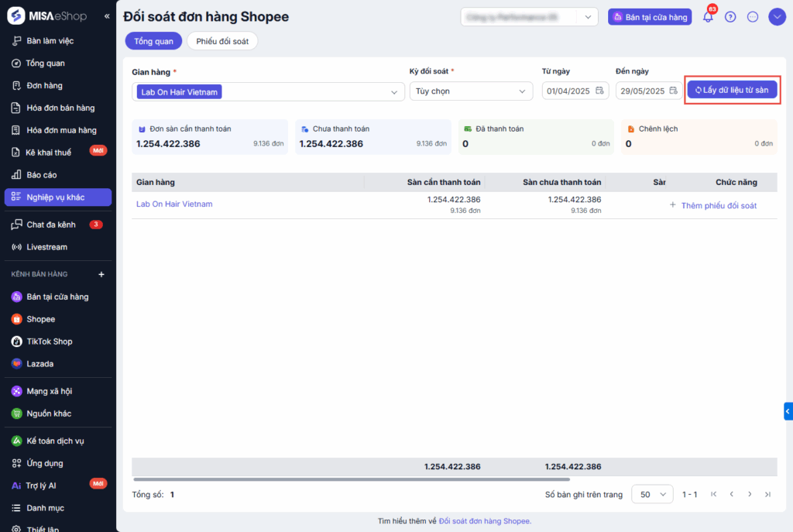Open the help question mark icon
This screenshot has height=532, width=793.
click(730, 17)
